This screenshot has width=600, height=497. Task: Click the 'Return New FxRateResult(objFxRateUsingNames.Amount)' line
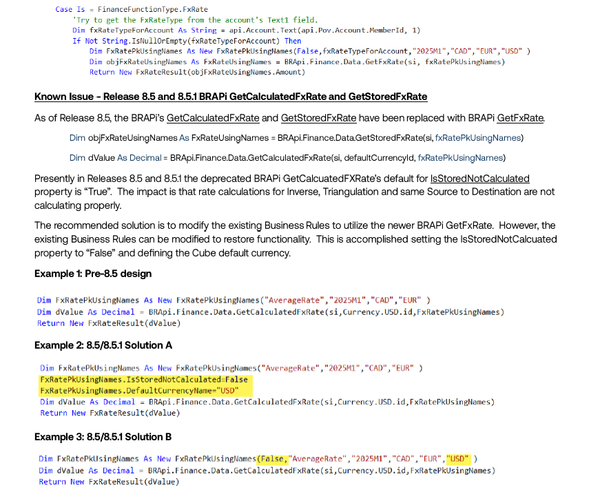click(197, 72)
